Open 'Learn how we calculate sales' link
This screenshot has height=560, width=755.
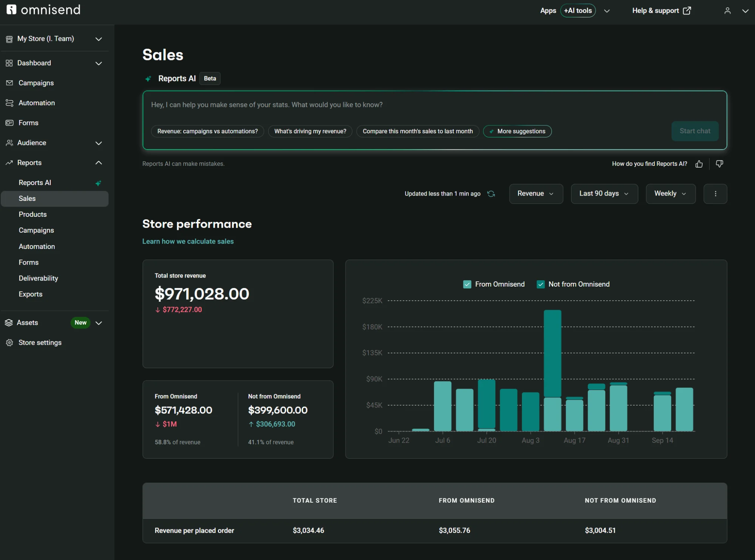[x=188, y=242]
